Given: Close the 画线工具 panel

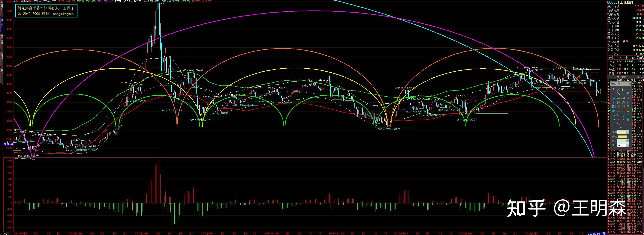Looking at the screenshot, I should click(630, 84).
